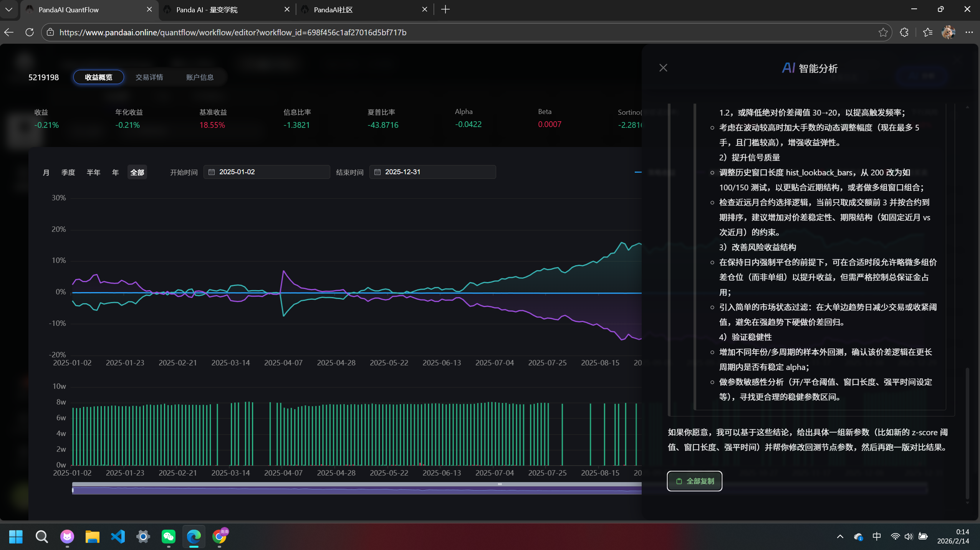Open the gear Settings app in taskbar
This screenshot has width=980, height=550.
point(143,537)
